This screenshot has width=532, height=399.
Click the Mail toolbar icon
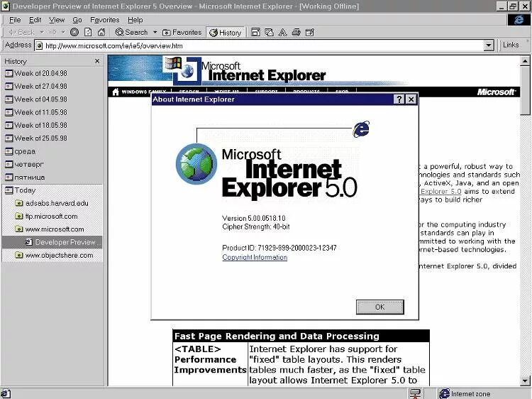pyautogui.click(x=269, y=32)
